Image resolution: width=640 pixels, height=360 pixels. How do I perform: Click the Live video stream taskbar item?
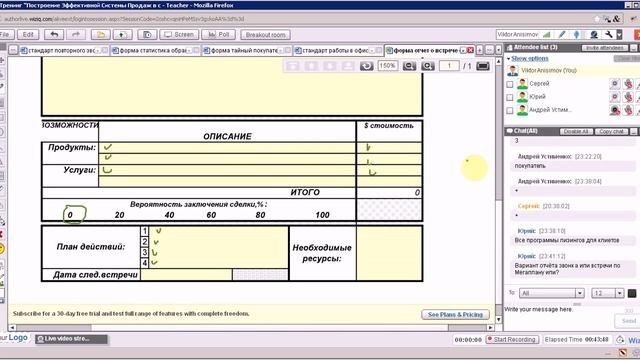71,339
